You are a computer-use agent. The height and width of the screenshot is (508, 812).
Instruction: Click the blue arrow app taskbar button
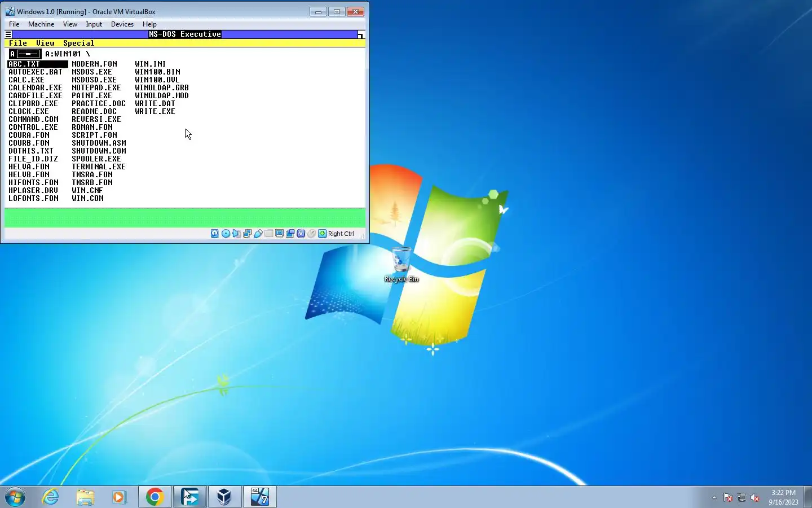[x=189, y=497]
